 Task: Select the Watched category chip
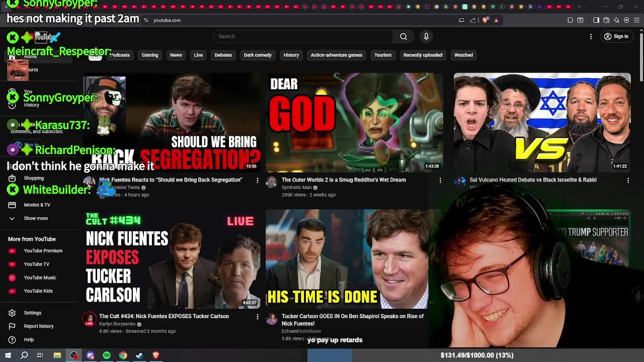tap(463, 55)
